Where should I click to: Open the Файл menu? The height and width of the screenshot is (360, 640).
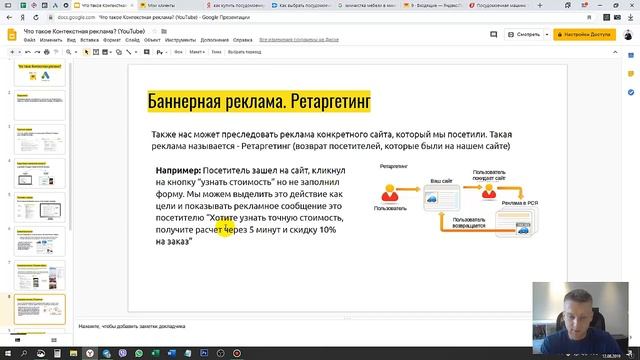(29, 40)
